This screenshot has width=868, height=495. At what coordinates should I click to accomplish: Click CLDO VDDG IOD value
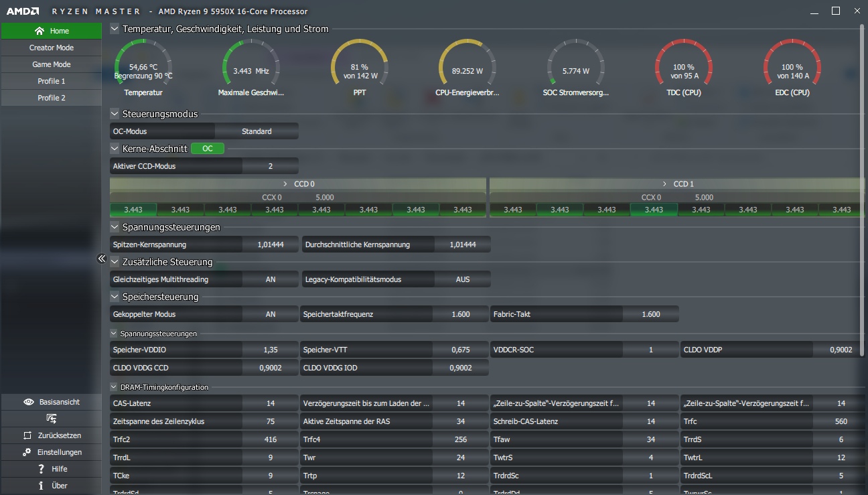pos(461,368)
